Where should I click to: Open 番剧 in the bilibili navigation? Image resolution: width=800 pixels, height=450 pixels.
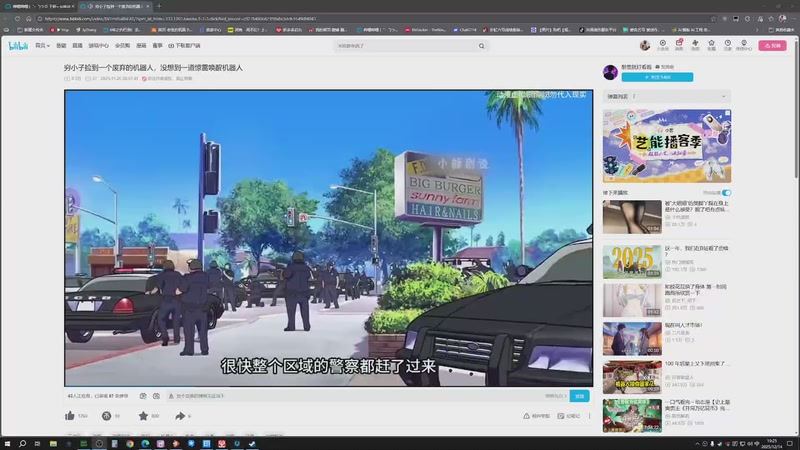click(61, 46)
